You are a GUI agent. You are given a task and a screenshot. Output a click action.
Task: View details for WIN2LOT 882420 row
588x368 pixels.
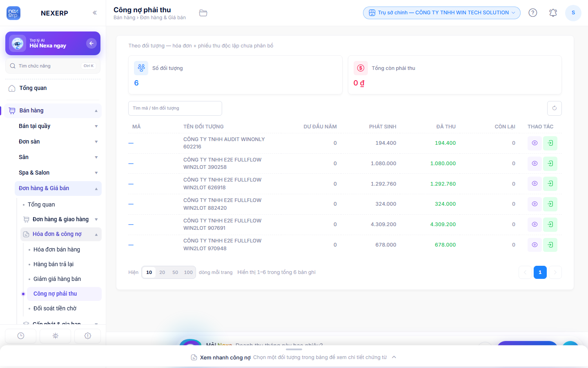[x=535, y=204]
